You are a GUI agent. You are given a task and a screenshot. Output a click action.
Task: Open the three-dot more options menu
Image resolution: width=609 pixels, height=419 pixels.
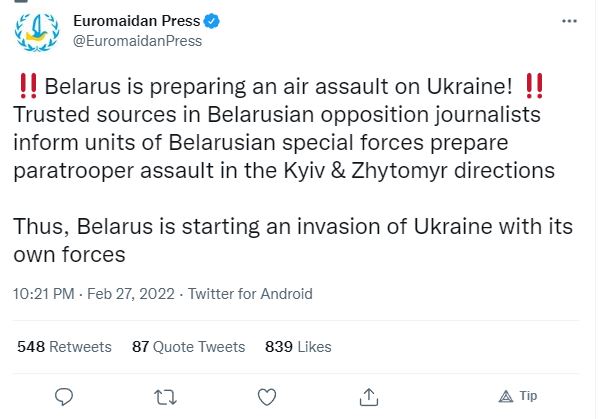pos(569,20)
